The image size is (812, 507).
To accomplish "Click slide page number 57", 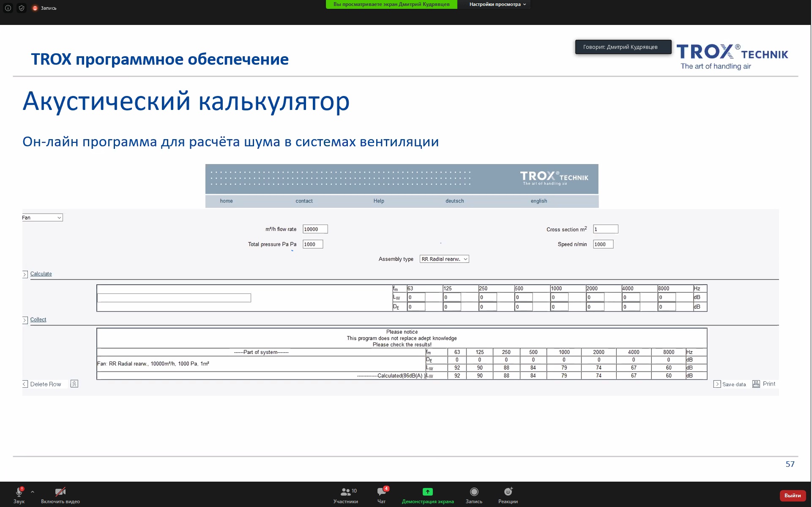I will coord(790,464).
